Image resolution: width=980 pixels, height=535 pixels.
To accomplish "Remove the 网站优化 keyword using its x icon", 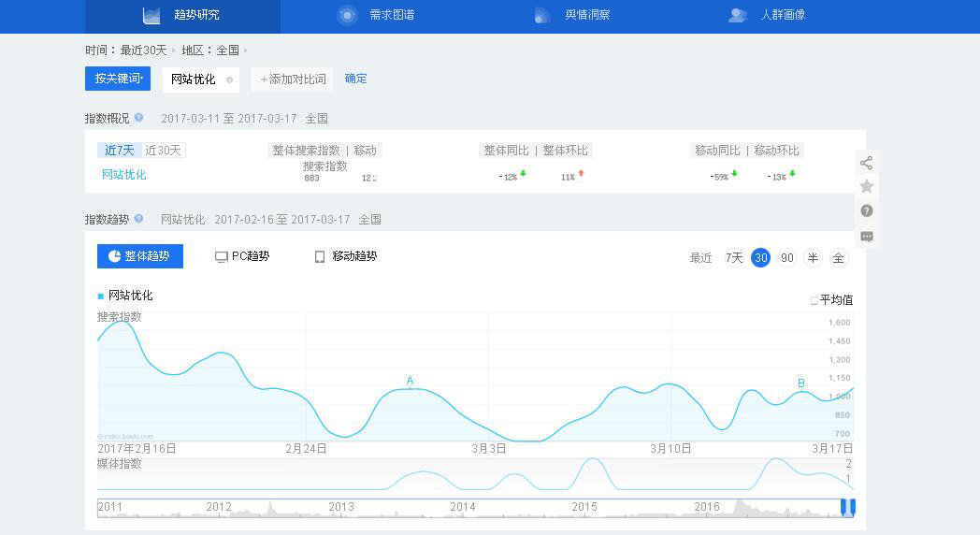I will point(229,80).
